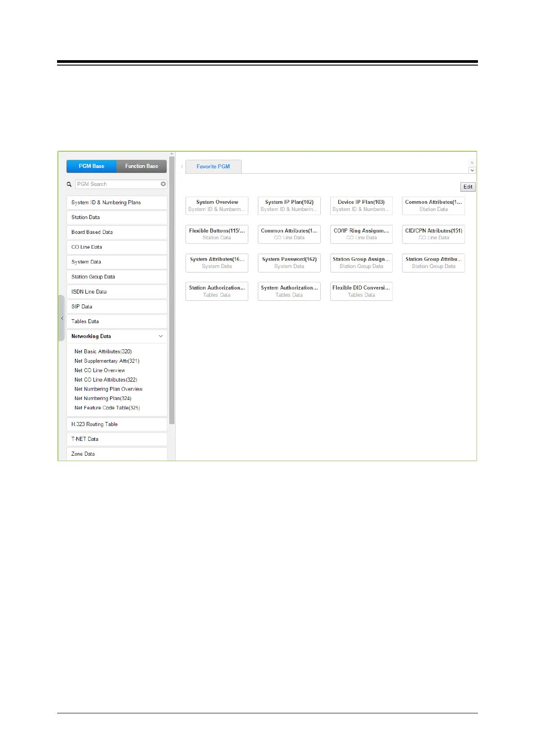Open System Overview favorite tile
The image size is (535, 756).
point(217,206)
